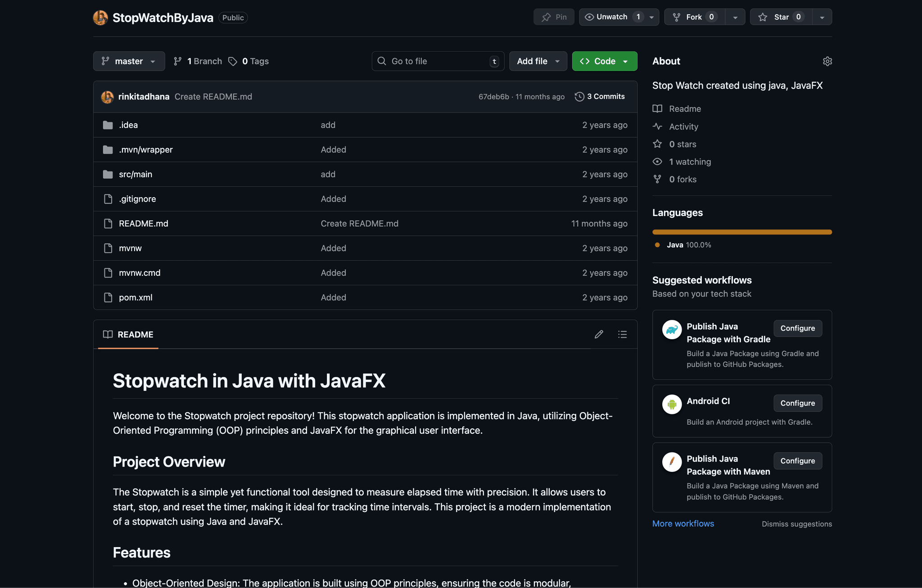The width and height of the screenshot is (922, 588).
Task: Configure Publish Java Package with Maven
Action: click(x=797, y=461)
